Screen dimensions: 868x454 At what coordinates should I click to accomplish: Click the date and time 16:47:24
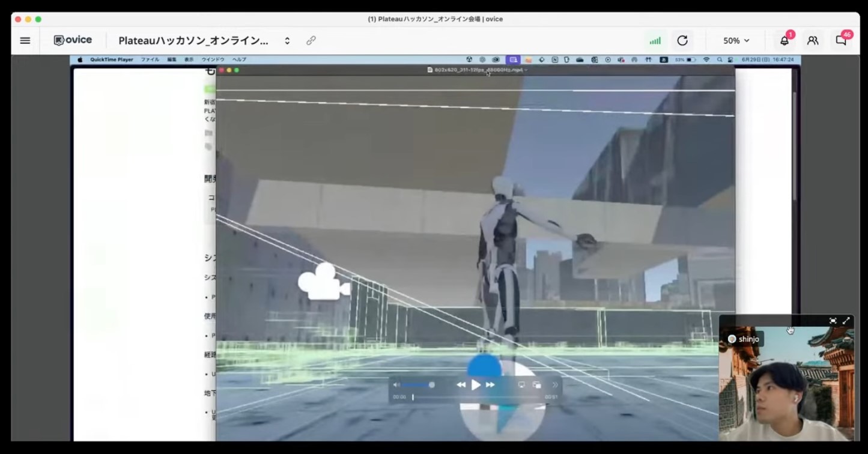click(768, 59)
